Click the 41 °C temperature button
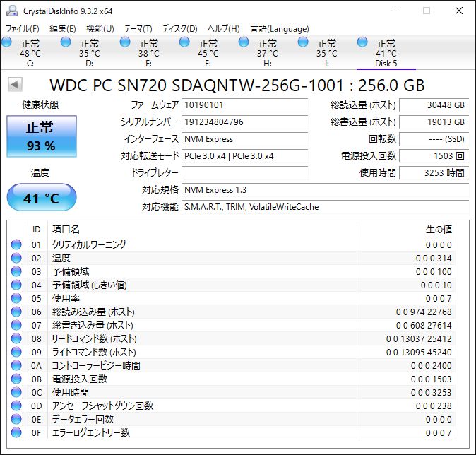Image resolution: width=476 pixels, height=455 pixels. tap(42, 197)
